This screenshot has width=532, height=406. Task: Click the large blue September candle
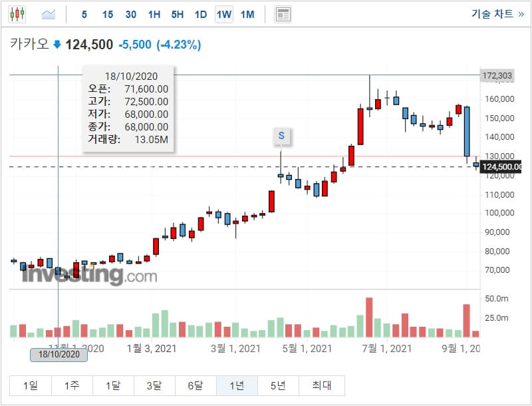point(467,131)
